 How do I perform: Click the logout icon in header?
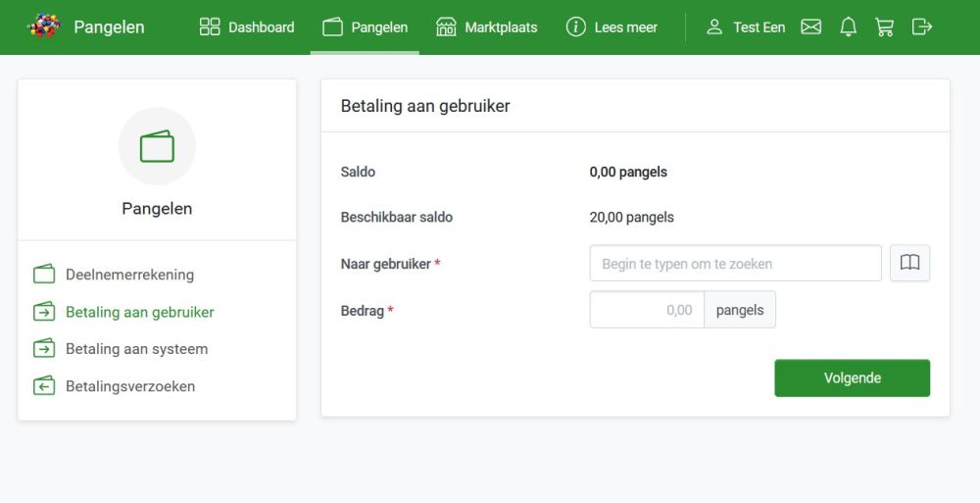pos(922,26)
